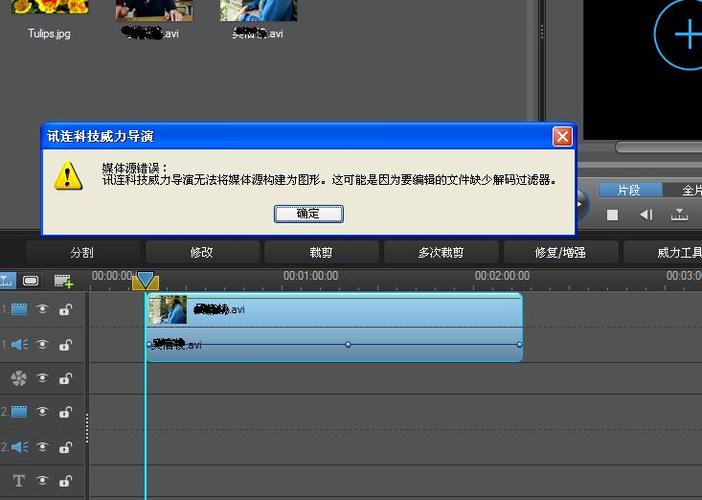Click the 修复/增强 button
Image resolution: width=702 pixels, height=500 pixels.
561,253
